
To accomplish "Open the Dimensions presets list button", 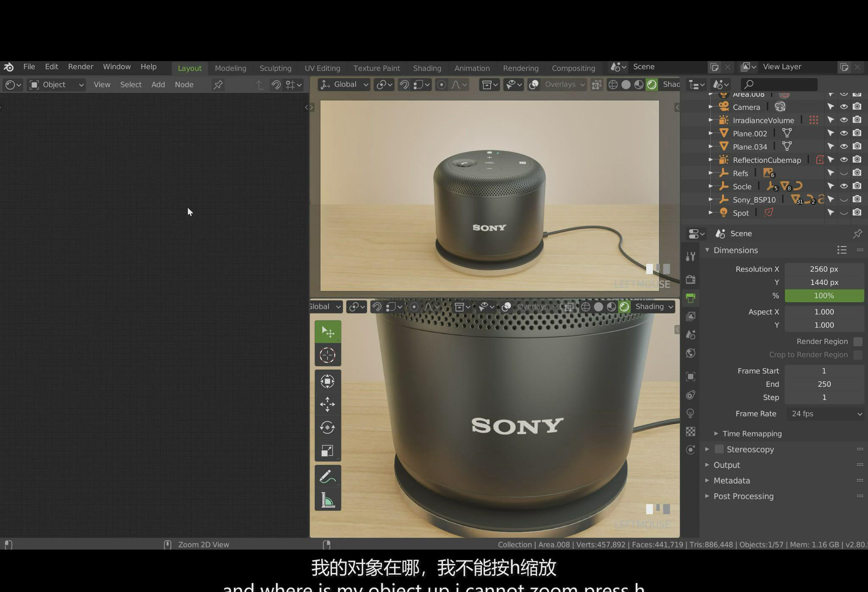I will point(842,250).
